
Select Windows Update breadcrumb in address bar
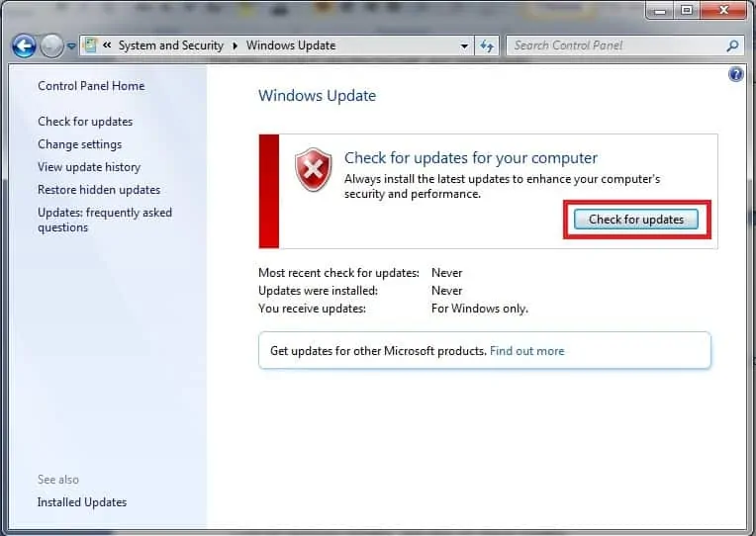[291, 45]
